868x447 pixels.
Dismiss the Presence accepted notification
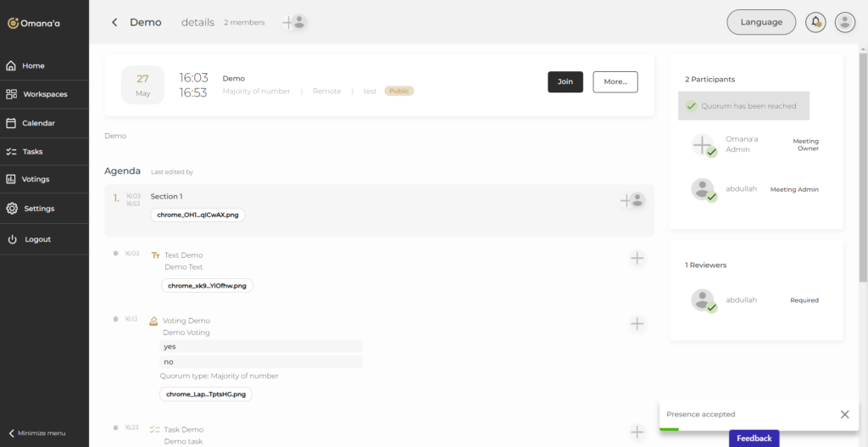844,415
